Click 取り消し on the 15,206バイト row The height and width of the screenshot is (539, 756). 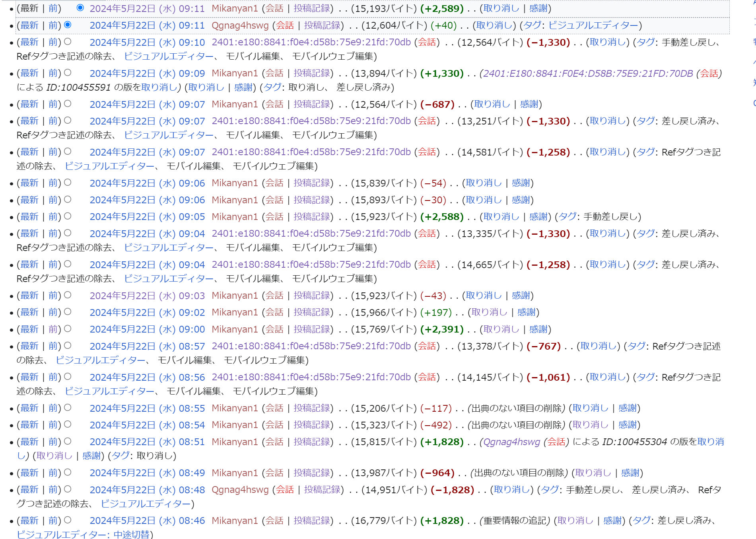click(x=590, y=408)
